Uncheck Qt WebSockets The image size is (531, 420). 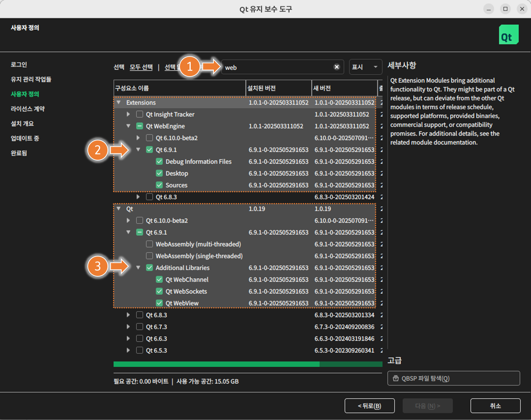159,291
